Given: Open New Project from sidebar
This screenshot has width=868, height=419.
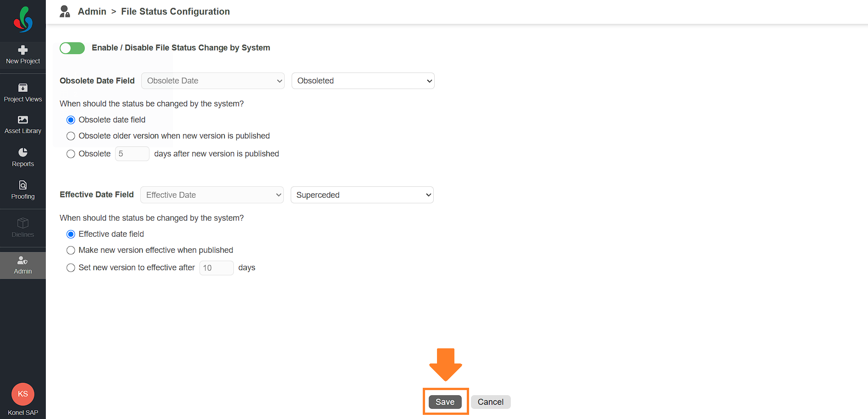Looking at the screenshot, I should (x=23, y=55).
